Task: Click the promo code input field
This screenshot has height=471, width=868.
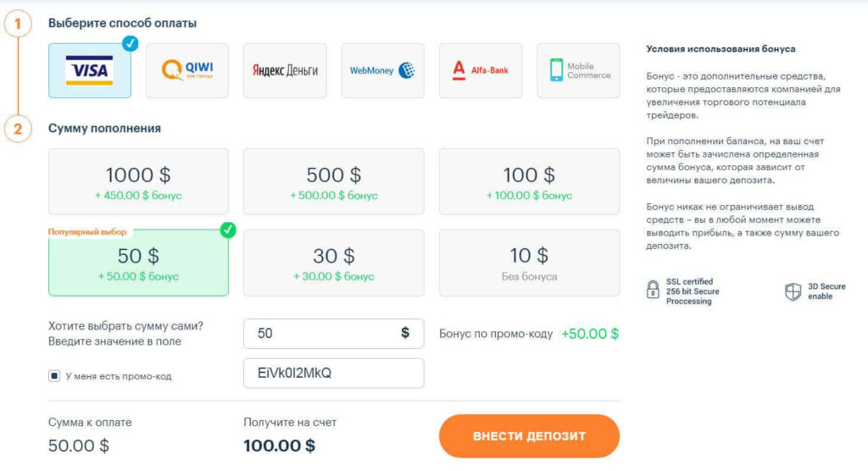Action: pyautogui.click(x=333, y=374)
